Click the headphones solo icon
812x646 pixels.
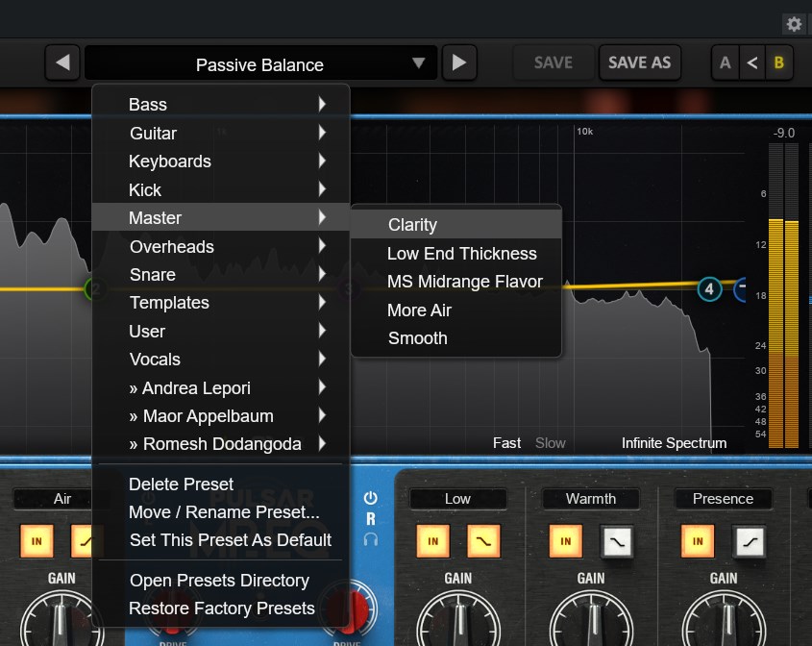tap(371, 539)
